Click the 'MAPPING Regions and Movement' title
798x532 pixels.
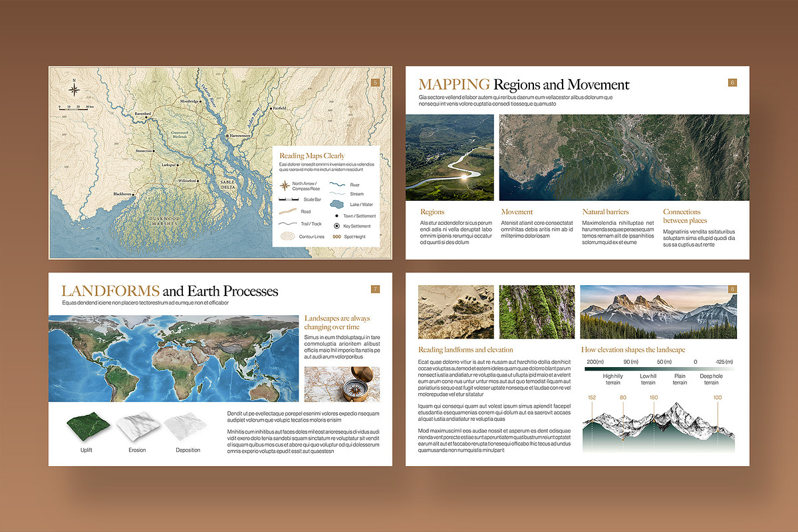pyautogui.click(x=524, y=84)
